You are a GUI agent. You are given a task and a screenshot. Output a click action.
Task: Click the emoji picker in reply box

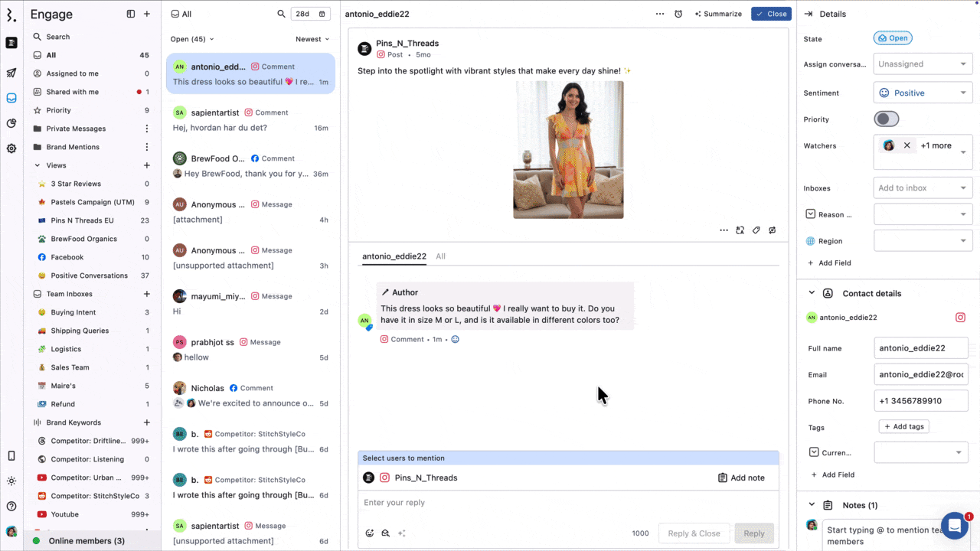[370, 533]
